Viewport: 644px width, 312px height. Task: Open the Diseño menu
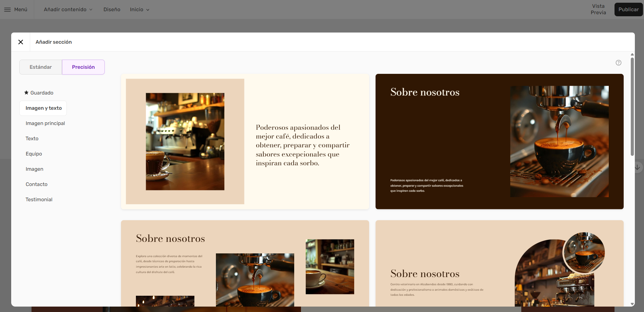tap(112, 9)
